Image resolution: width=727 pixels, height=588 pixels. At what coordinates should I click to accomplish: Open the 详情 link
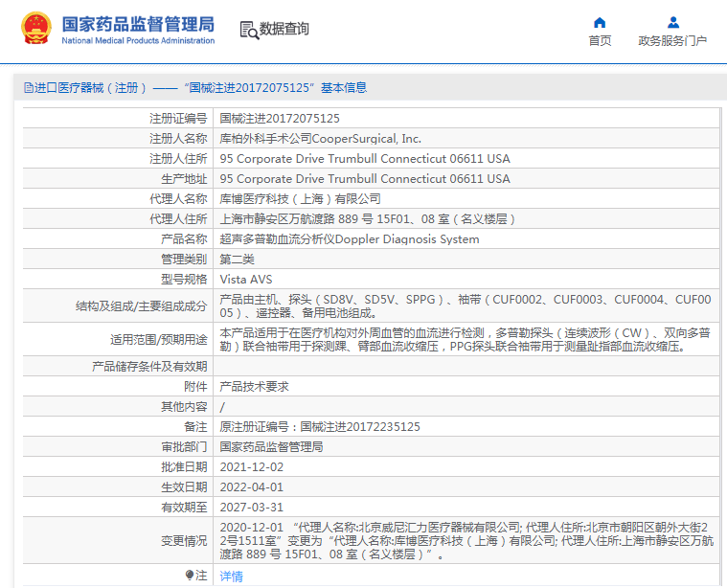click(x=232, y=576)
